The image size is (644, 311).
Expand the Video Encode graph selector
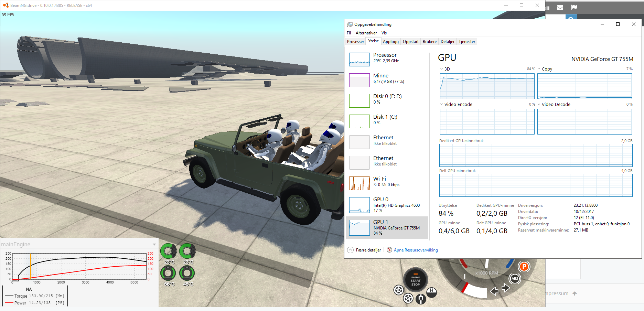441,104
